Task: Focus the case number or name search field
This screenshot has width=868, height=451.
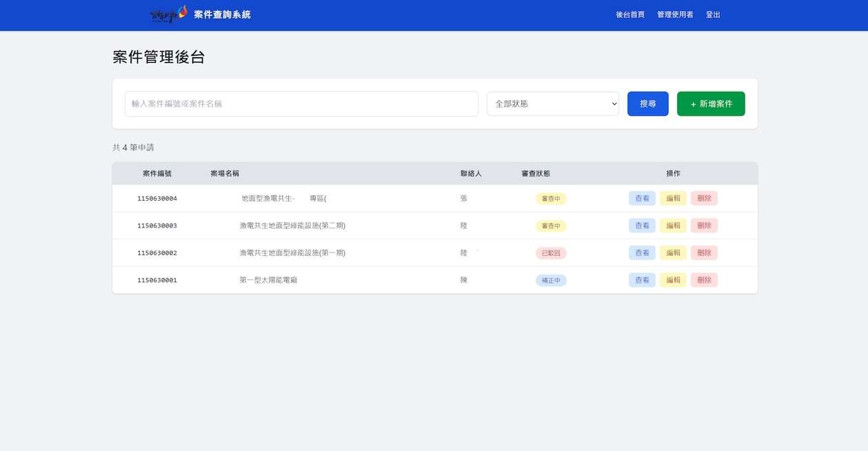Action: tap(301, 103)
